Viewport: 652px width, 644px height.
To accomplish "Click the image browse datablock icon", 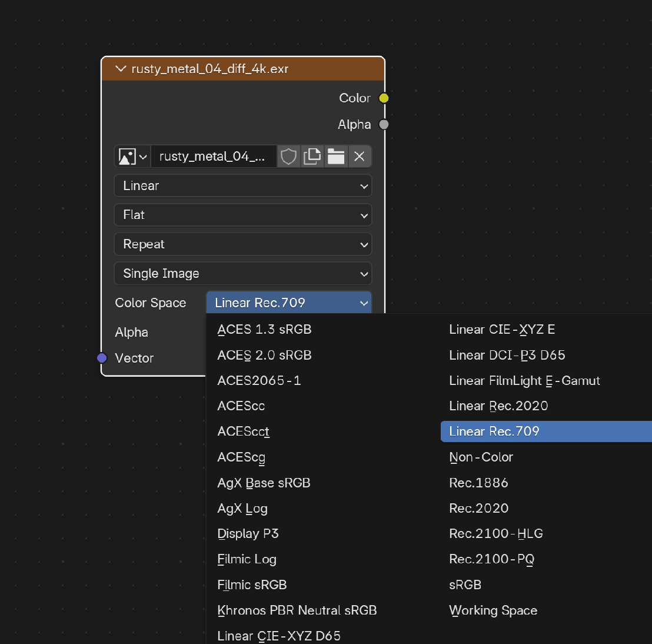I will pos(132,157).
